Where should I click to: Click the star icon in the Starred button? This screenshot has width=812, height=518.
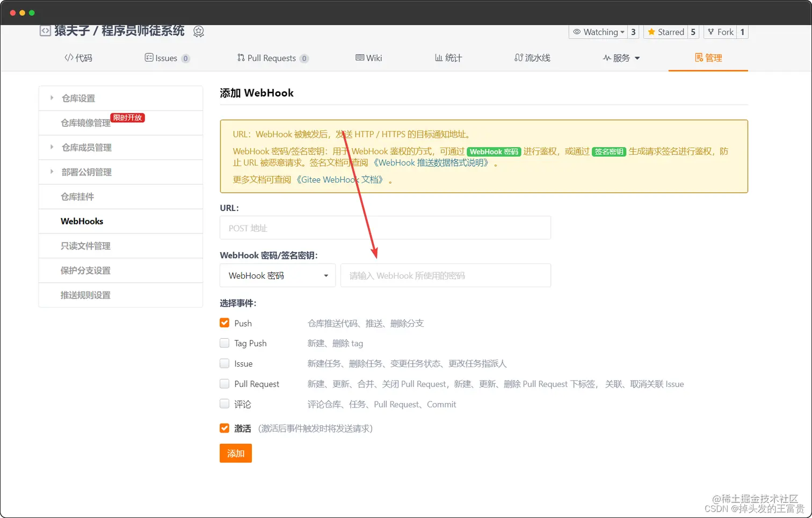pos(651,32)
